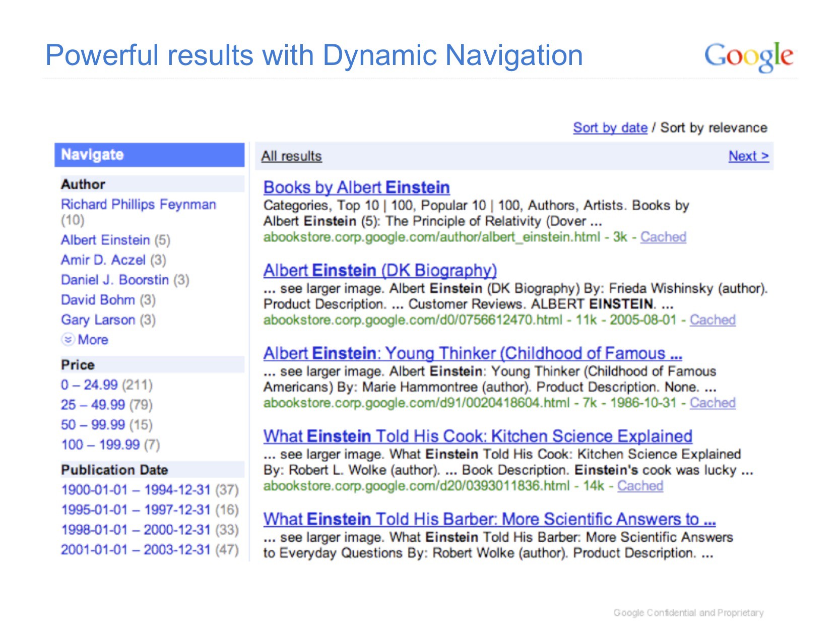840x630 pixels.
Task: Open Albert Einstein (DK Biography) result
Action: (x=380, y=271)
